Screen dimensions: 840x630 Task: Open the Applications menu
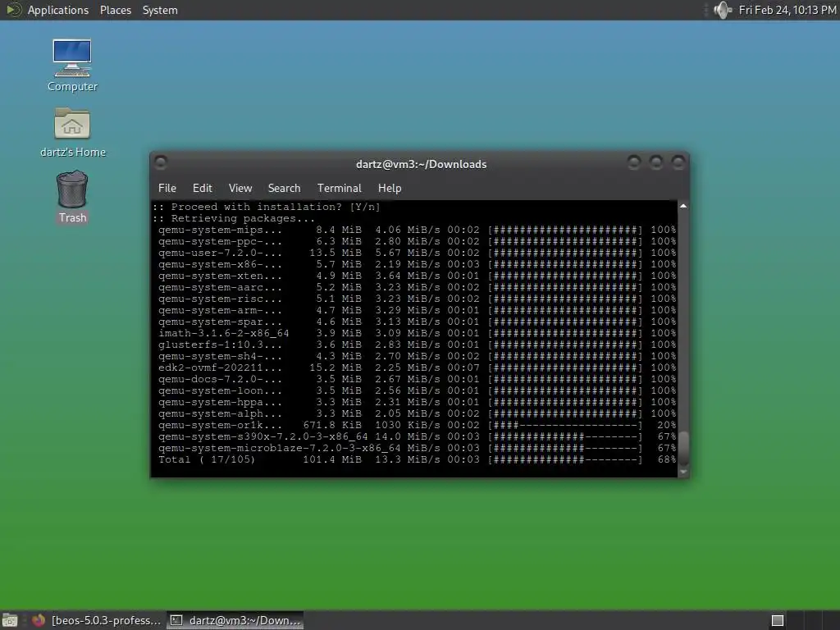[x=58, y=10]
